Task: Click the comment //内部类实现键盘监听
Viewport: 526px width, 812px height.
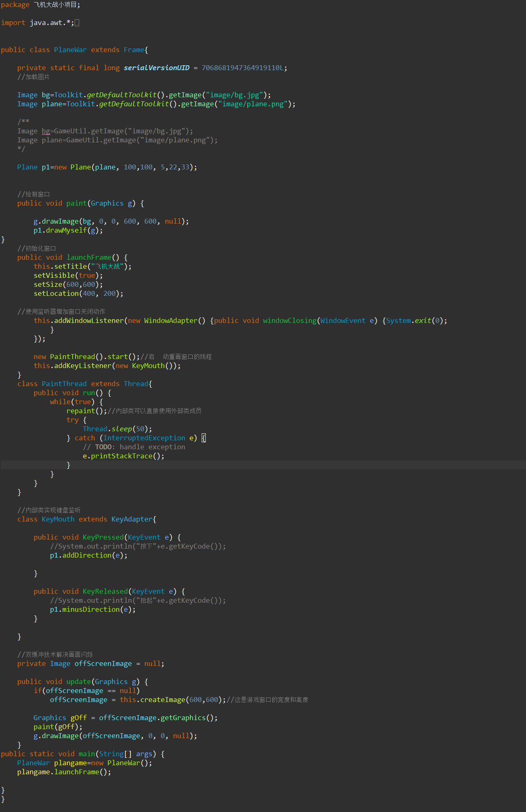Action: (x=49, y=510)
